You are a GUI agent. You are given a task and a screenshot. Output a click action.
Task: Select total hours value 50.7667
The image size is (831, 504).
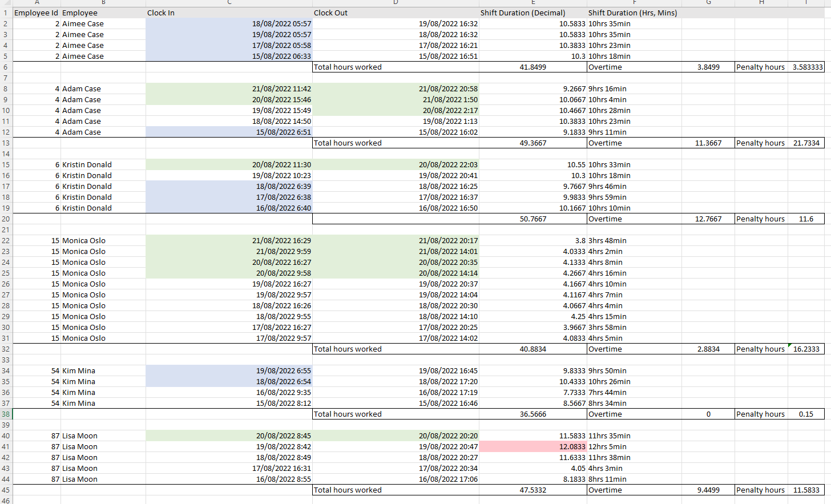tap(533, 219)
